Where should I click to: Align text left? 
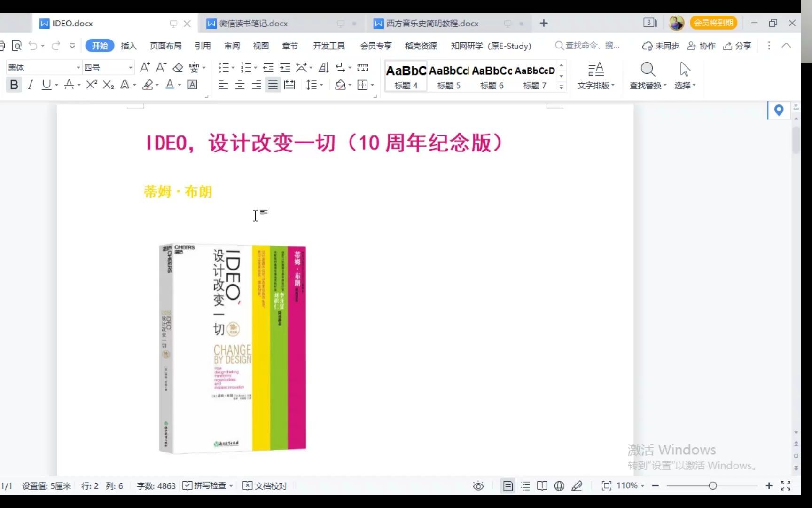[x=223, y=85]
